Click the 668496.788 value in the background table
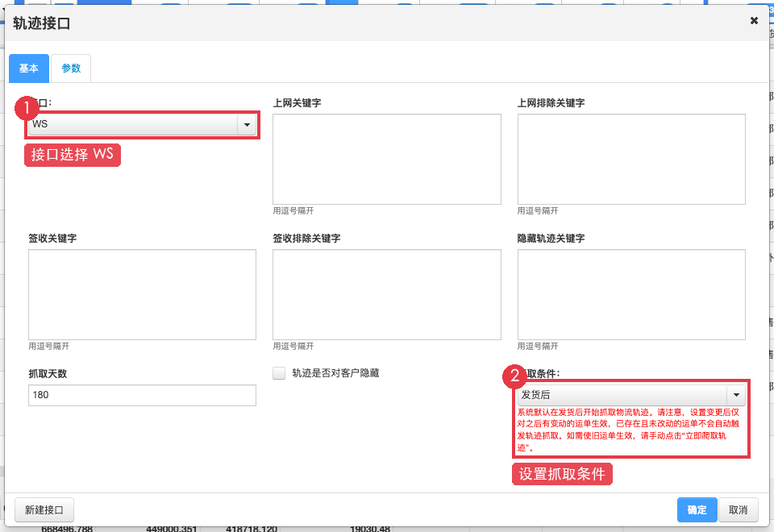 [67, 529]
